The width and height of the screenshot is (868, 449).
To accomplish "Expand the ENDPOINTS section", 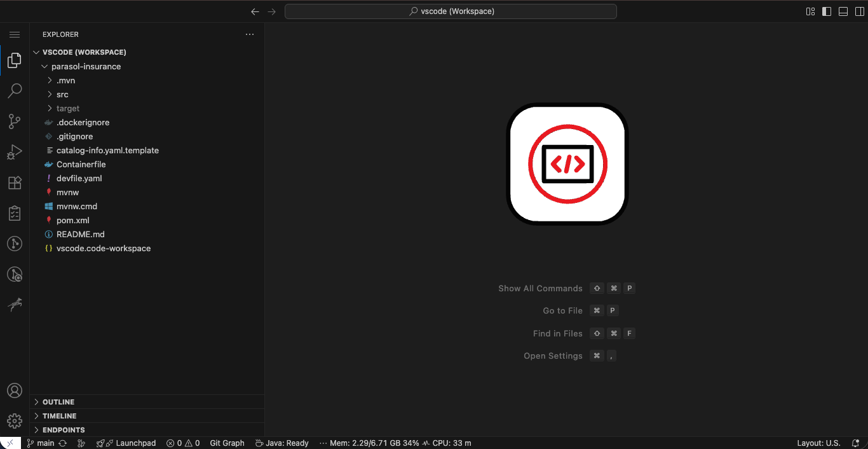I will 147,430.
